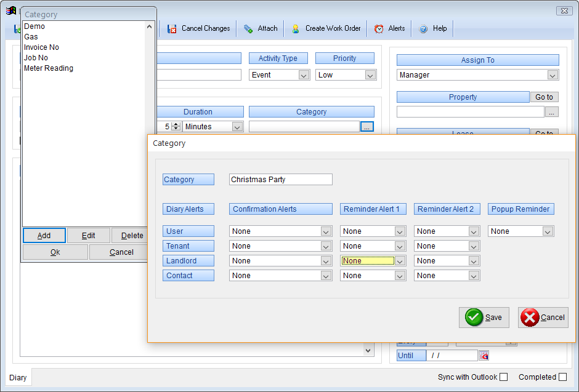Viewport: 579px width, 392px height.
Task: Click the calendar icon beside Until date
Action: coord(484,356)
